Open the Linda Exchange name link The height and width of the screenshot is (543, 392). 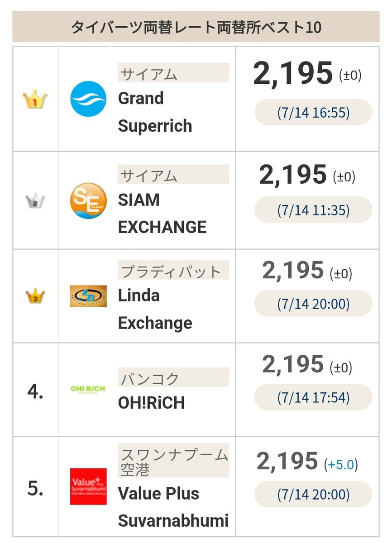point(155,310)
